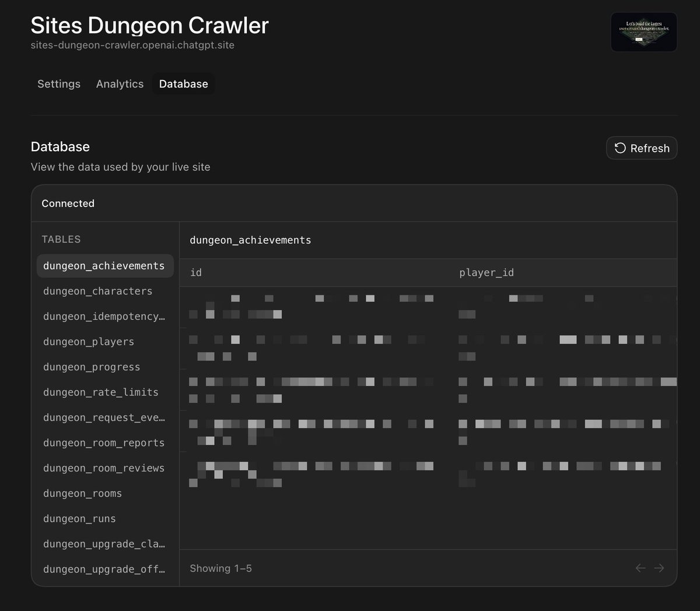The image size is (700, 611).
Task: Open the site preview thumbnail
Action: point(644,32)
